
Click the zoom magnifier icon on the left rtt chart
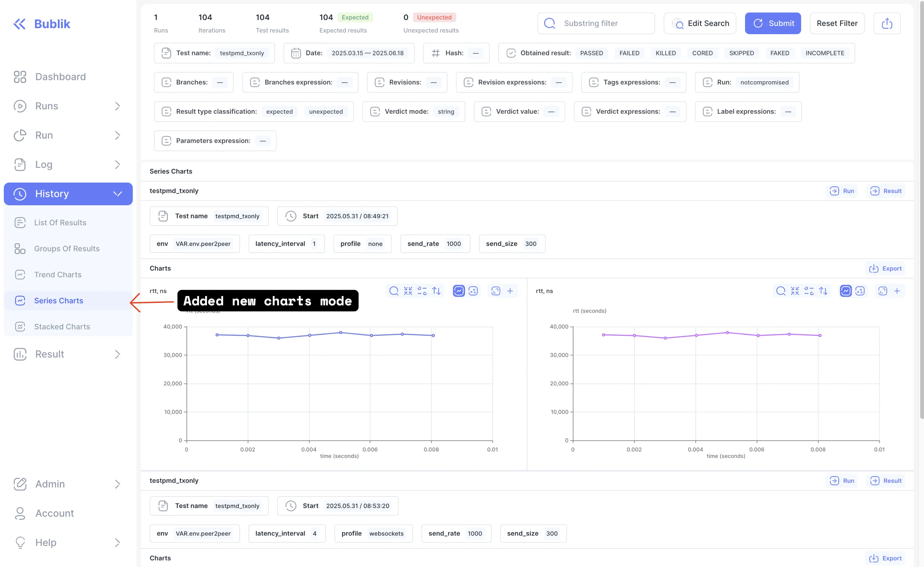(394, 291)
